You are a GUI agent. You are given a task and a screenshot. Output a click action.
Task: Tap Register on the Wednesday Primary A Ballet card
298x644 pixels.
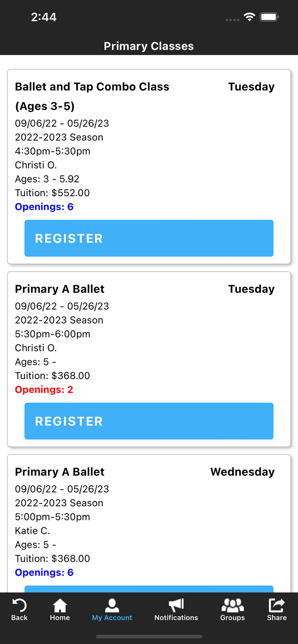coord(149,592)
